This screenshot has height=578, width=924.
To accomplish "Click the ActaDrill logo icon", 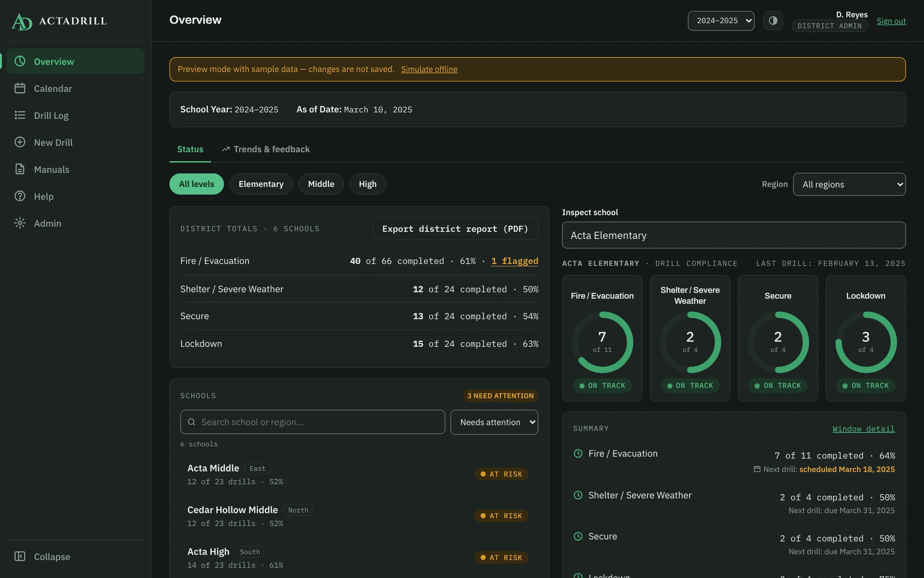I will tap(22, 22).
